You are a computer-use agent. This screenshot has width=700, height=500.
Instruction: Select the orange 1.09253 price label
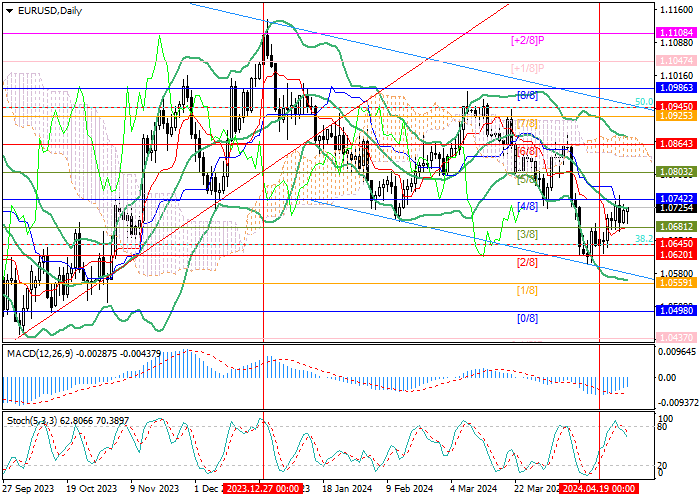coord(677,116)
